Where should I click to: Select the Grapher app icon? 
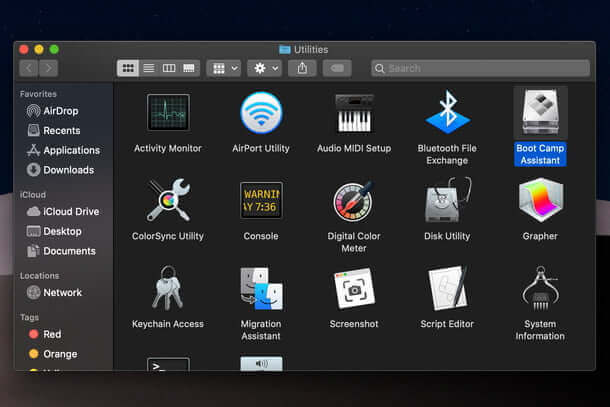(540, 201)
